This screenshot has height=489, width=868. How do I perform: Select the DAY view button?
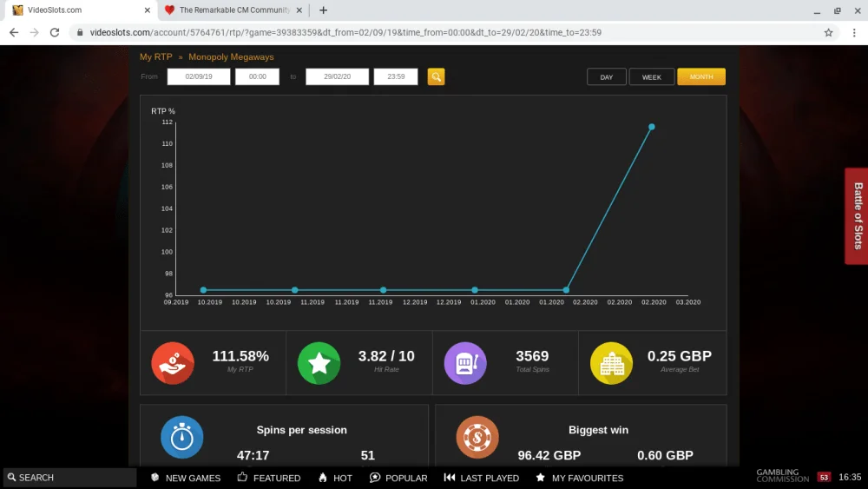(x=606, y=77)
